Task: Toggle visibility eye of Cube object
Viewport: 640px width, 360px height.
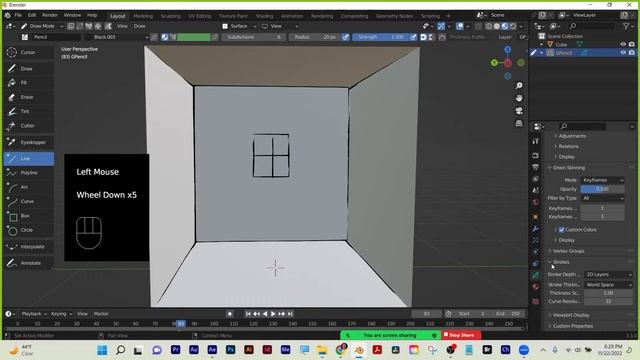Action: pyautogui.click(x=623, y=44)
